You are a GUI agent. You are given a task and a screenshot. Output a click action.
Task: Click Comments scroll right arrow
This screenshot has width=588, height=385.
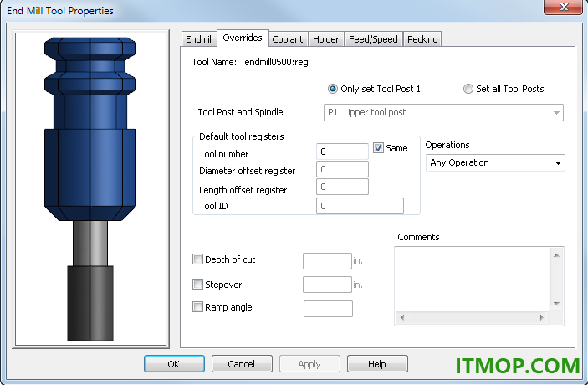[x=541, y=318]
